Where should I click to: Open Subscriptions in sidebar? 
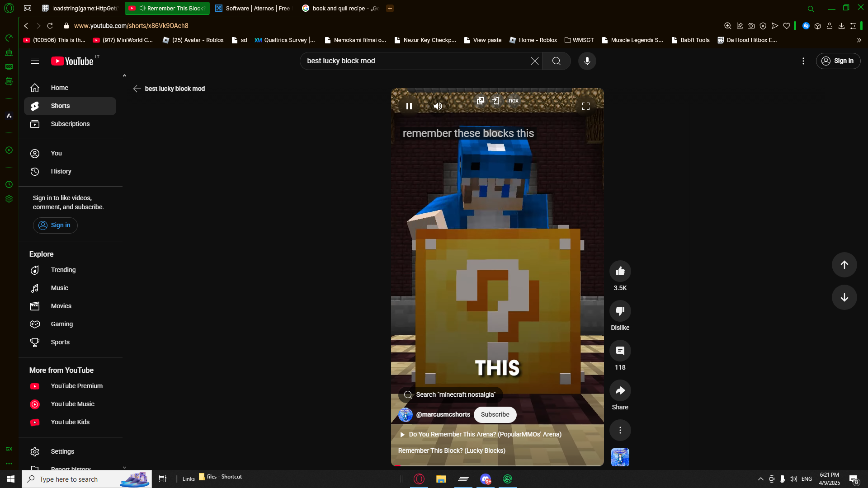click(x=70, y=124)
